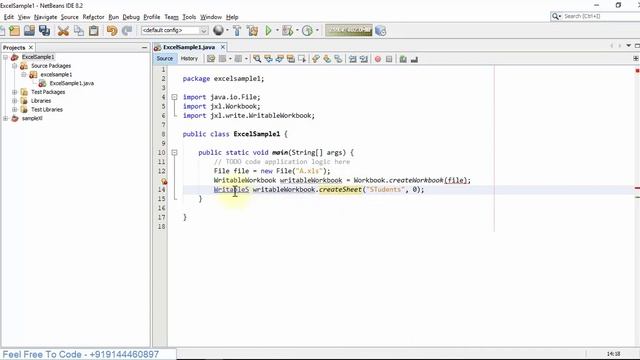The width and height of the screenshot is (640, 360).
Task: Open the default config combo box
Action: [174, 30]
